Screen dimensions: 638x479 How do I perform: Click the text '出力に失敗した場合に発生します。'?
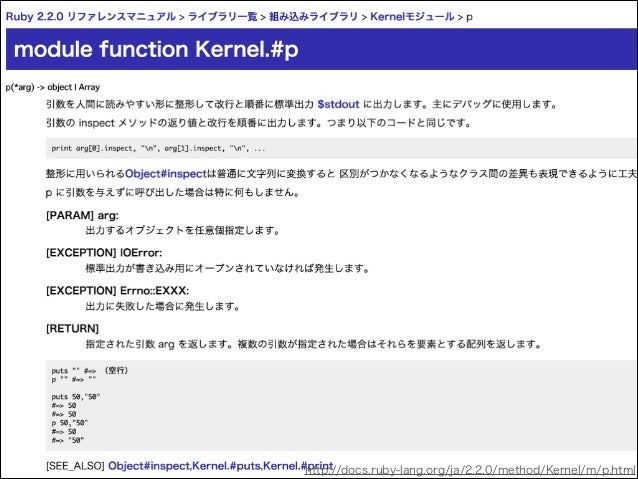(163, 306)
